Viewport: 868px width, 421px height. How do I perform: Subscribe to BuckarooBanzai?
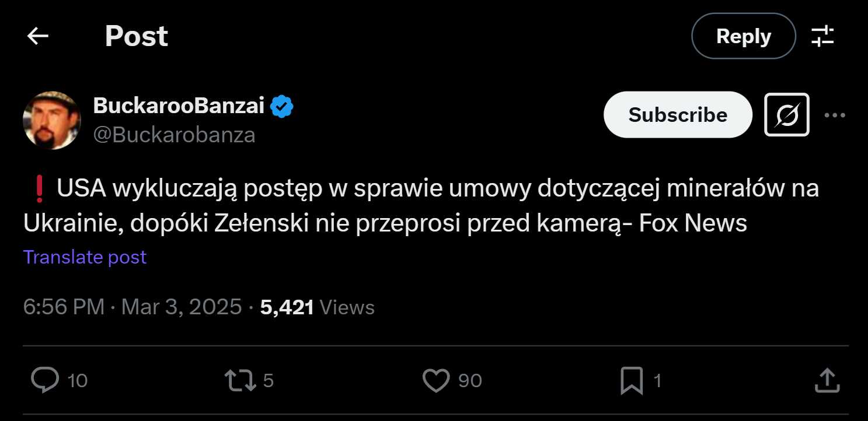[x=678, y=115]
